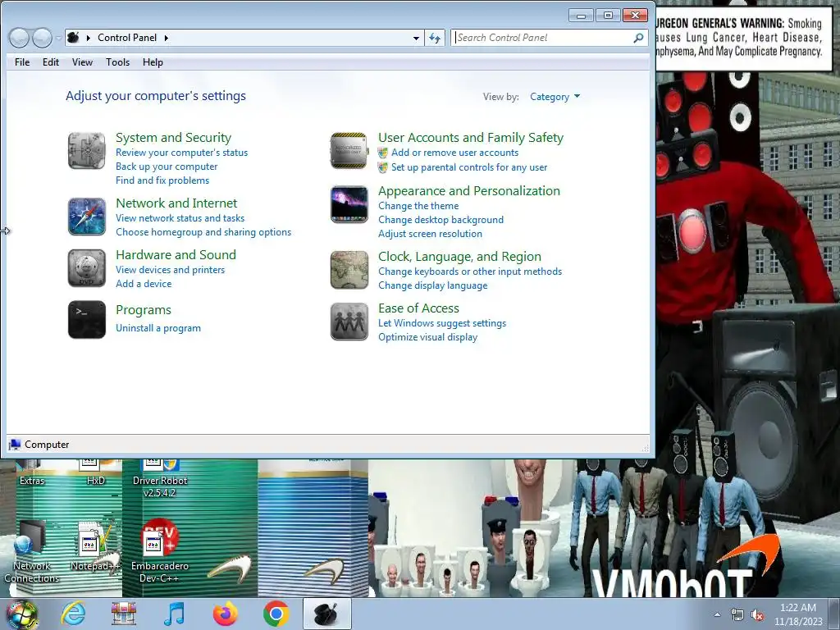Open the File menu
The width and height of the screenshot is (840, 630).
(x=22, y=62)
